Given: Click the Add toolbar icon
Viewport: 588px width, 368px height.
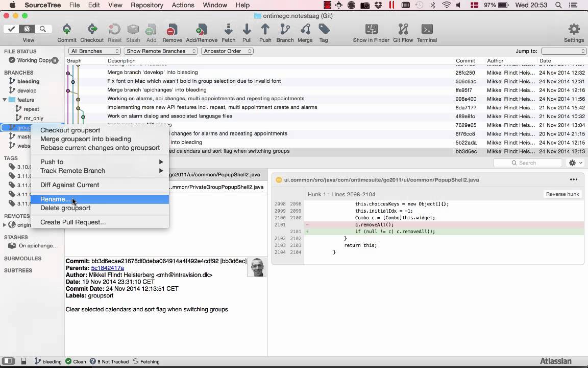Looking at the screenshot, I should (x=151, y=29).
